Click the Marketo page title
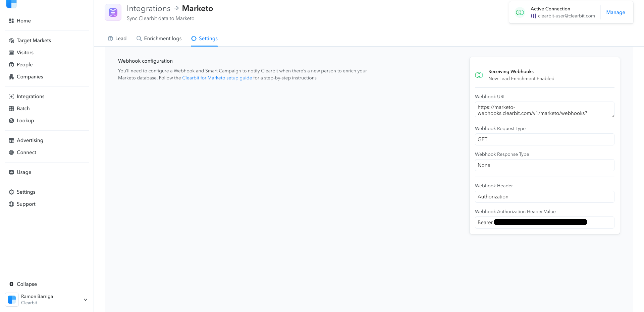The image size is (644, 312). point(197,8)
